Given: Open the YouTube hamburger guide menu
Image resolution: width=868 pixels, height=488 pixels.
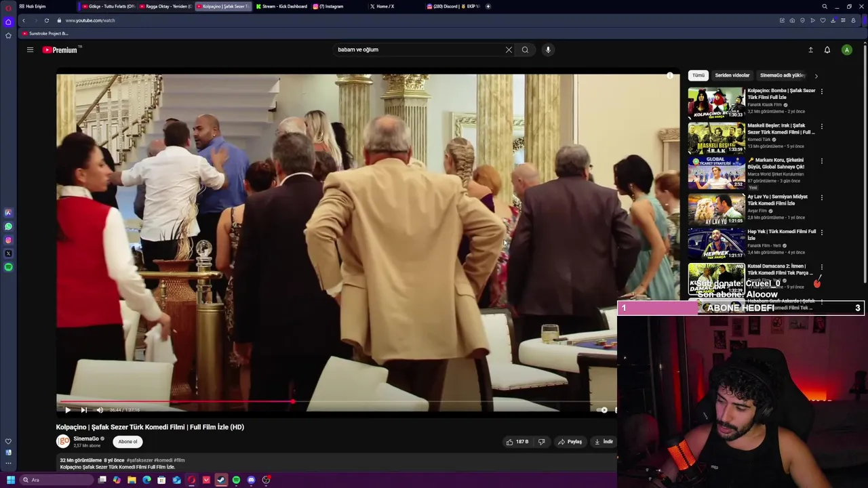Looking at the screenshot, I should 30,49.
